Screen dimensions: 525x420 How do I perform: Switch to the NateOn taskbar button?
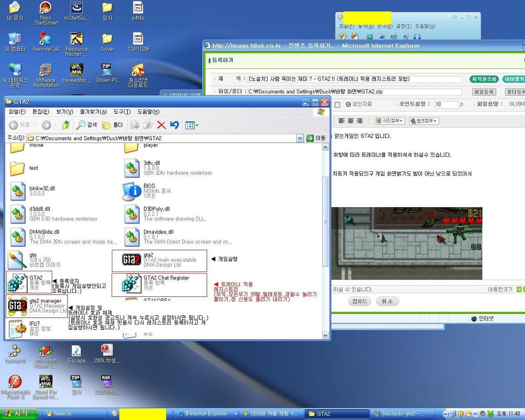pos(74,414)
